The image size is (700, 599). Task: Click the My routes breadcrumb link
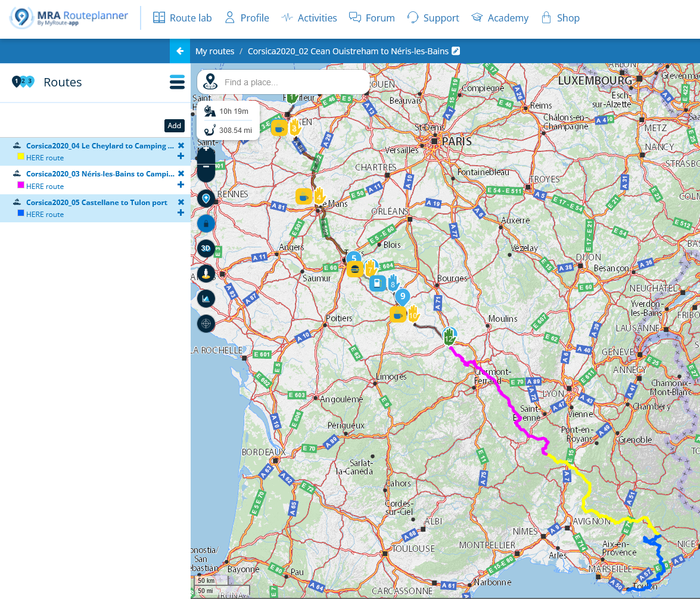point(214,51)
